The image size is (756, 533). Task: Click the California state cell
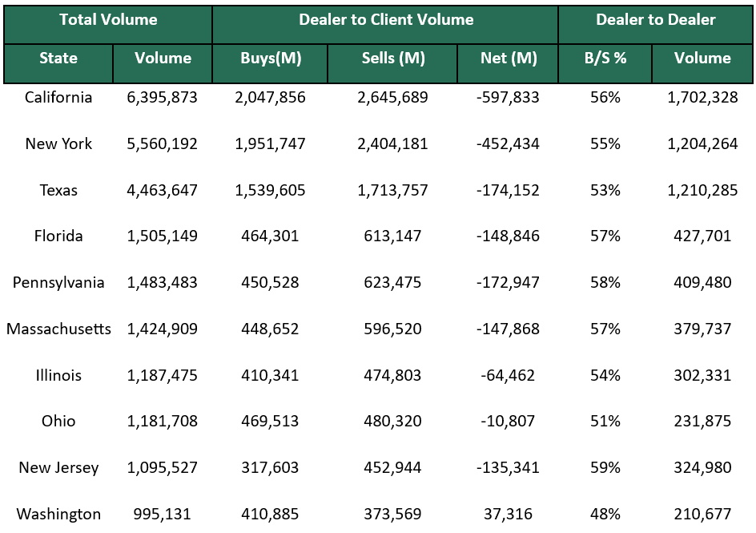pos(58,98)
